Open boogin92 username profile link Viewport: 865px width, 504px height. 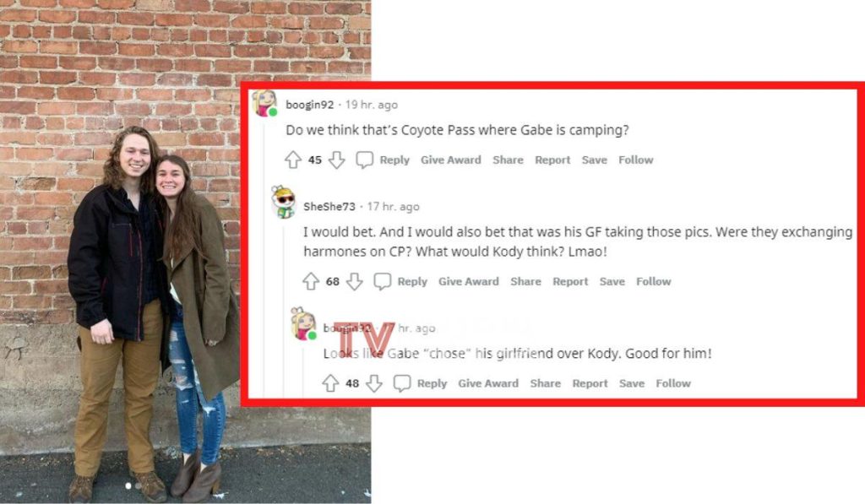pos(309,105)
